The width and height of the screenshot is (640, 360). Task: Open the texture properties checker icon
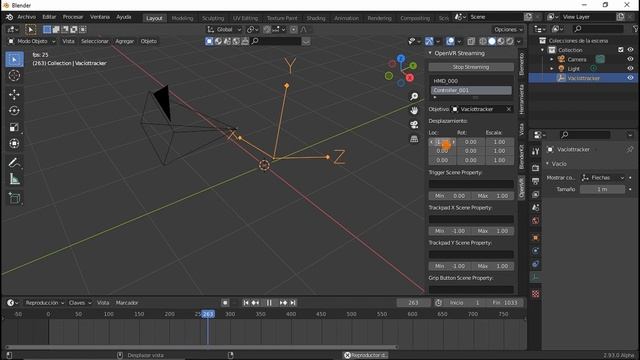click(536, 293)
